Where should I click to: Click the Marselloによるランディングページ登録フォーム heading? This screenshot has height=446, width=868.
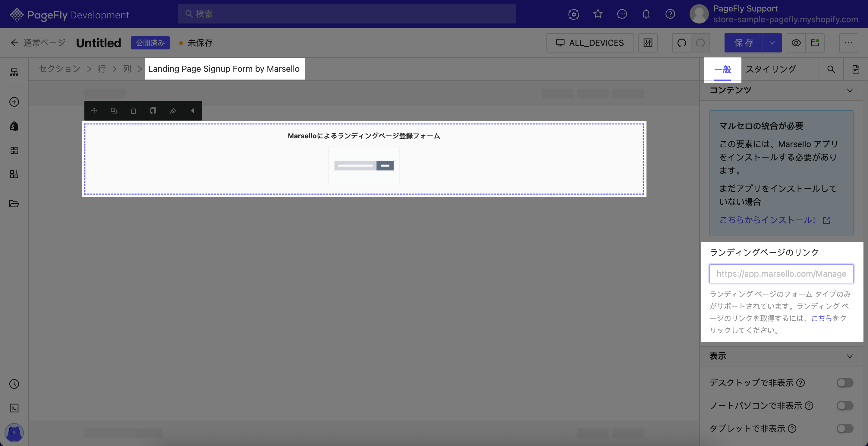click(364, 136)
